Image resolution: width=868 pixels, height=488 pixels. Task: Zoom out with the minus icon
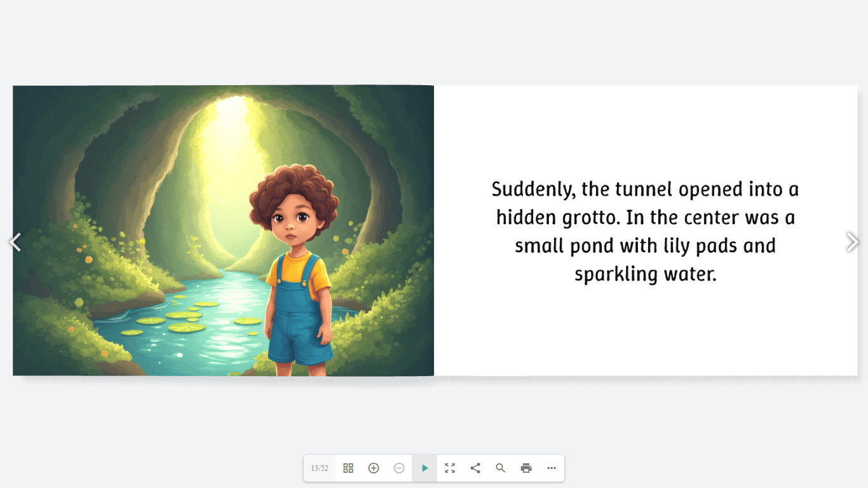click(399, 468)
